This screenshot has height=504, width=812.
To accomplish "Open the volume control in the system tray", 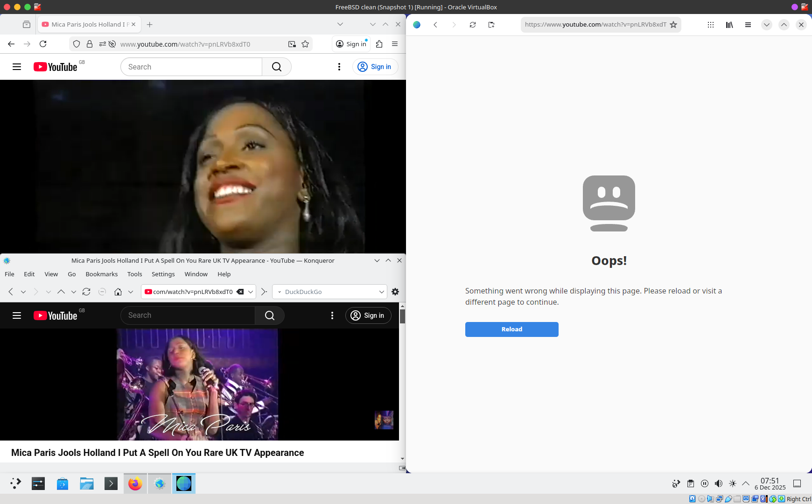I will tap(719, 483).
